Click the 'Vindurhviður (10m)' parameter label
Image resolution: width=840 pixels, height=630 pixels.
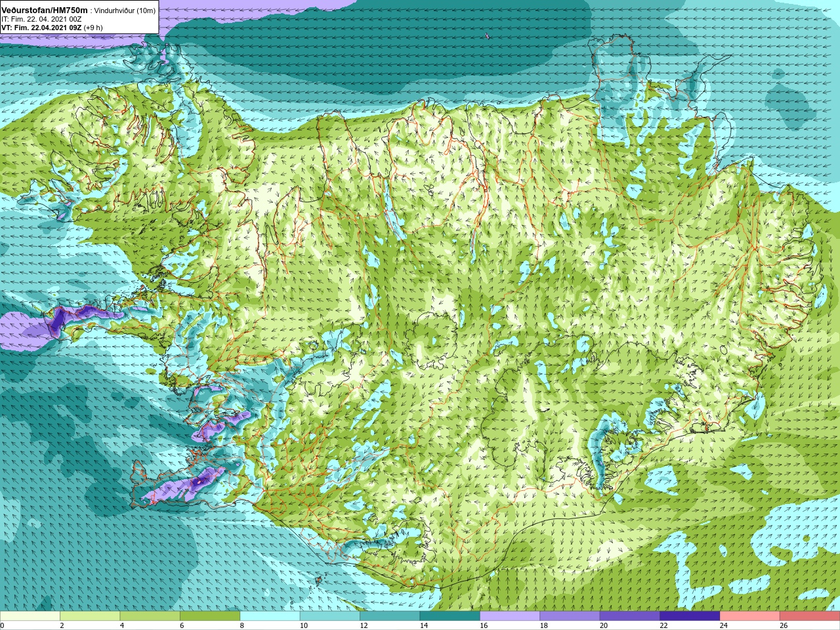click(125, 10)
